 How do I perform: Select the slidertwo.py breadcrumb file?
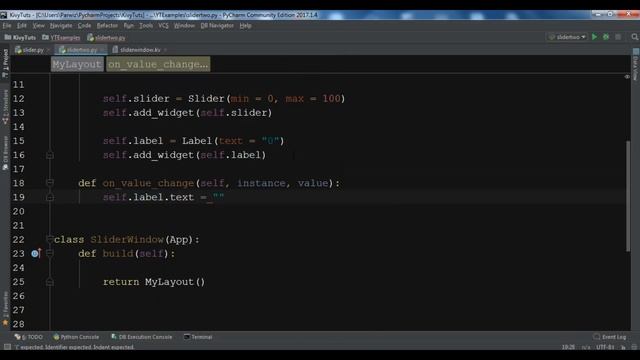pyautogui.click(x=106, y=38)
